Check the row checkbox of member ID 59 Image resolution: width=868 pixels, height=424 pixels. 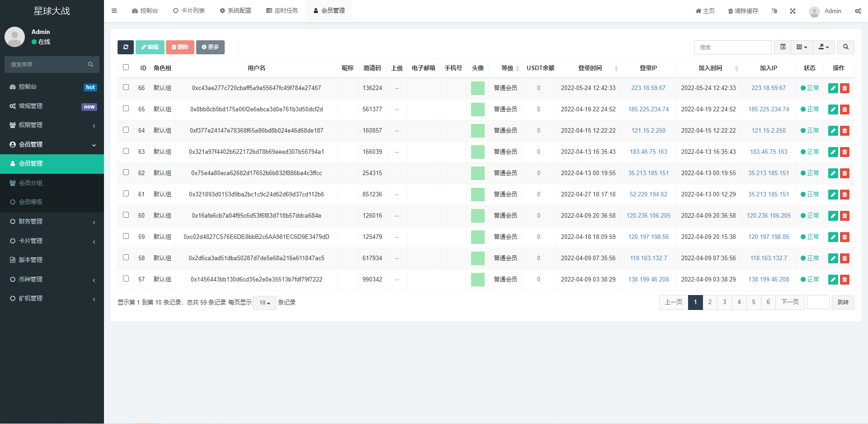[126, 236]
